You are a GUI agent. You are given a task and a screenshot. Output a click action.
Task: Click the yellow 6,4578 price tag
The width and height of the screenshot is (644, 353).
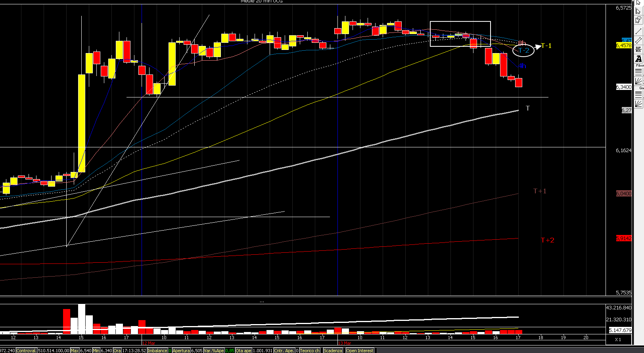point(624,46)
